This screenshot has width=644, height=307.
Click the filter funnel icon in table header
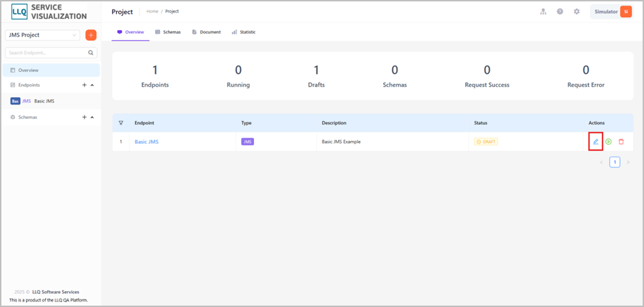(121, 122)
